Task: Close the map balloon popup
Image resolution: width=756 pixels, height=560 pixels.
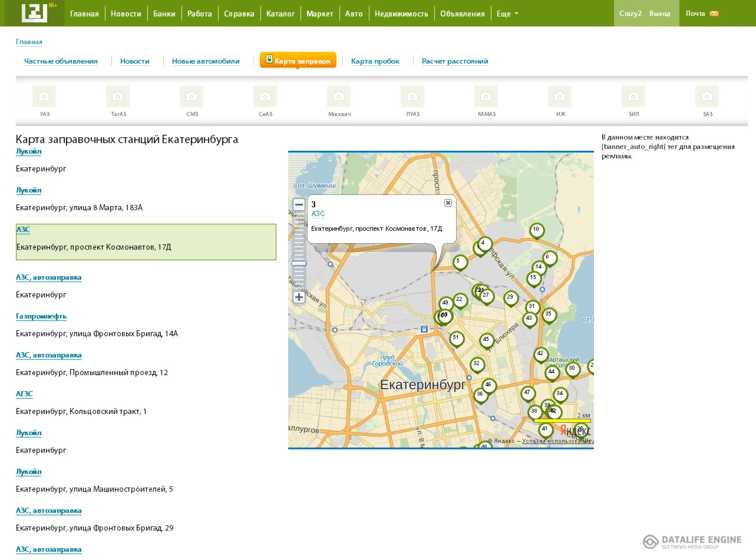Action: point(448,203)
